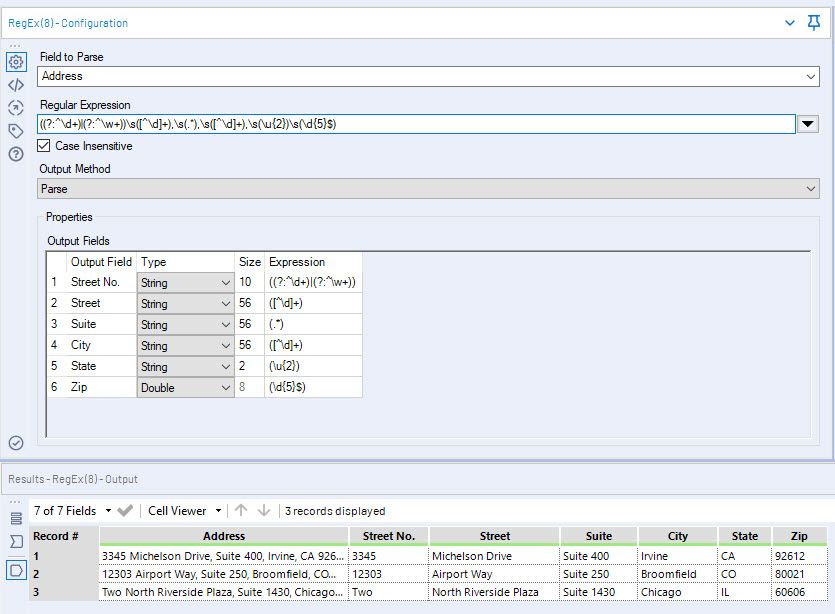
Task: Switch to the XML view icon
Action: pos(16,85)
